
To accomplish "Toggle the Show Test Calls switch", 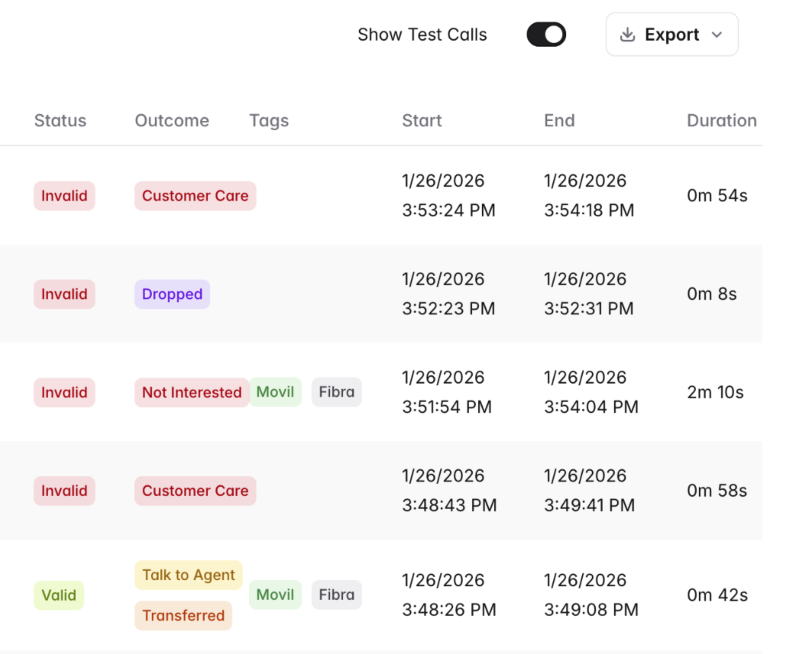I will click(546, 35).
